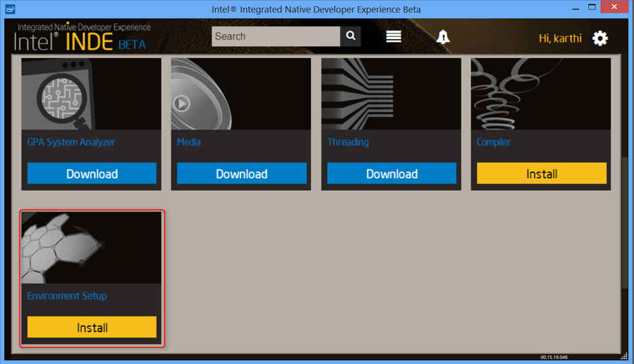Minimize the Intel INDE window
This screenshot has width=634, height=364.
point(575,7)
